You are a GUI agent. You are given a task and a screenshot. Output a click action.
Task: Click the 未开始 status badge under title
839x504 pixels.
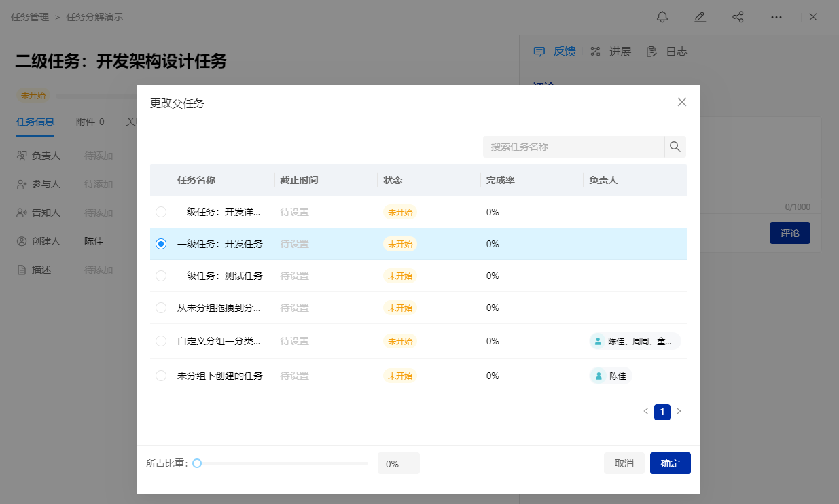coord(33,96)
